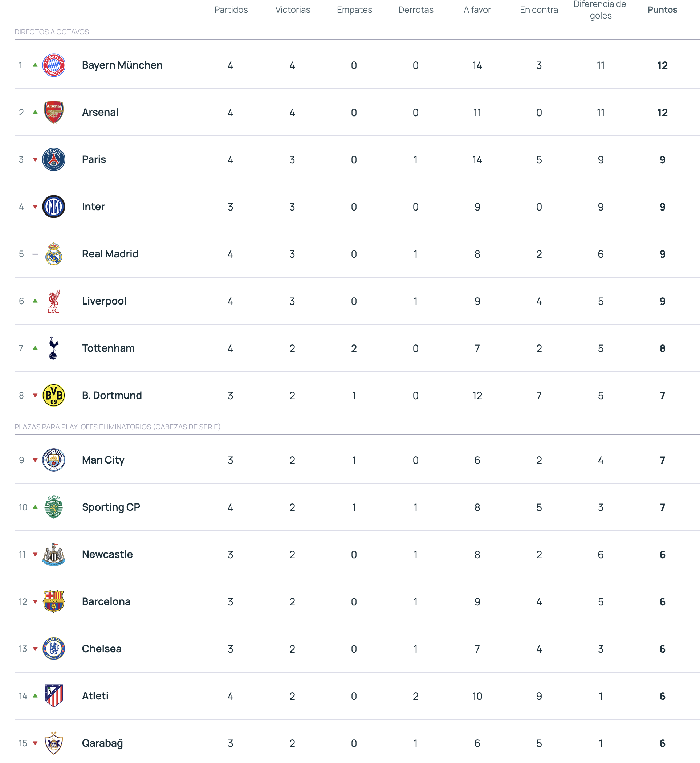Image resolution: width=700 pixels, height=763 pixels.
Task: Open the Sporting CP badge
Action: click(x=54, y=507)
